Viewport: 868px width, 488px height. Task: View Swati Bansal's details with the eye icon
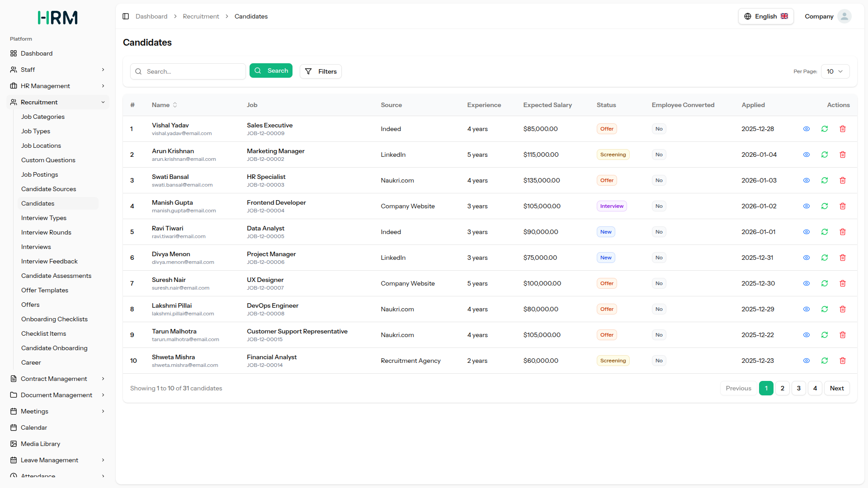(806, 180)
